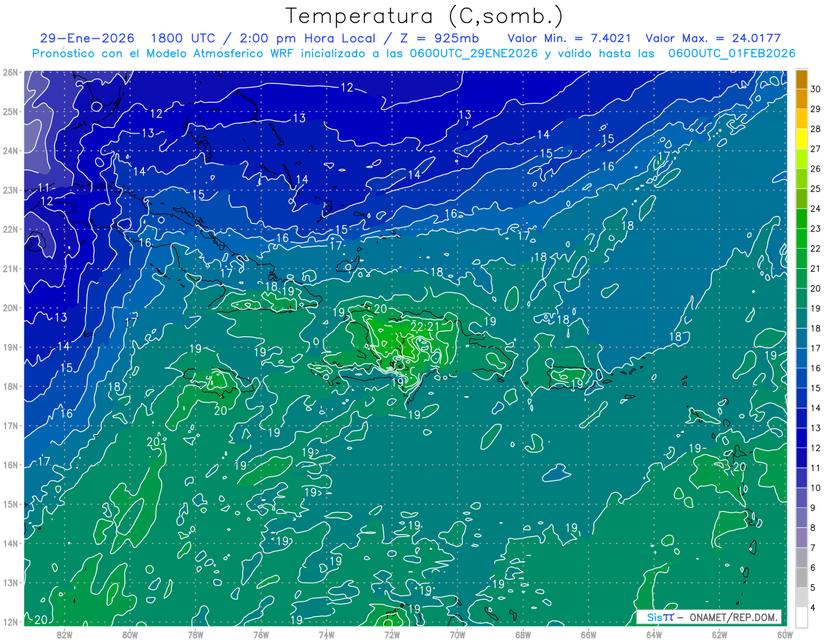Viewport: 834px width, 644px height.
Task: Click the "66W" longitude axis label
Action: coord(589,634)
